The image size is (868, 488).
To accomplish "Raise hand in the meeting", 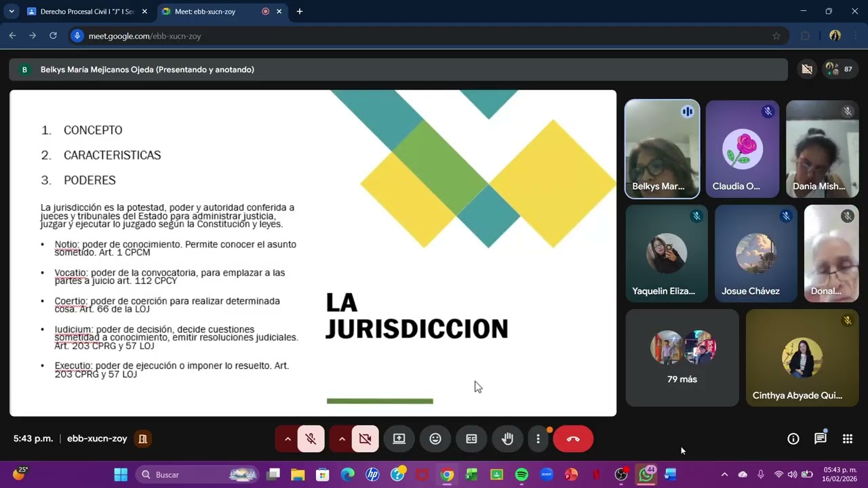I will coord(507,439).
